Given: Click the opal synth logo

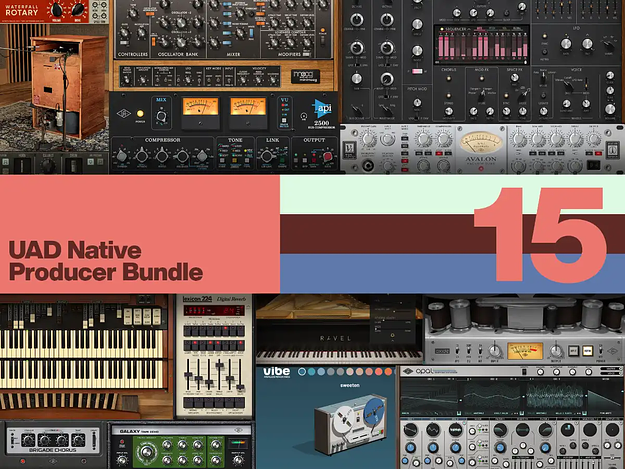Looking at the screenshot, I should tap(425, 371).
